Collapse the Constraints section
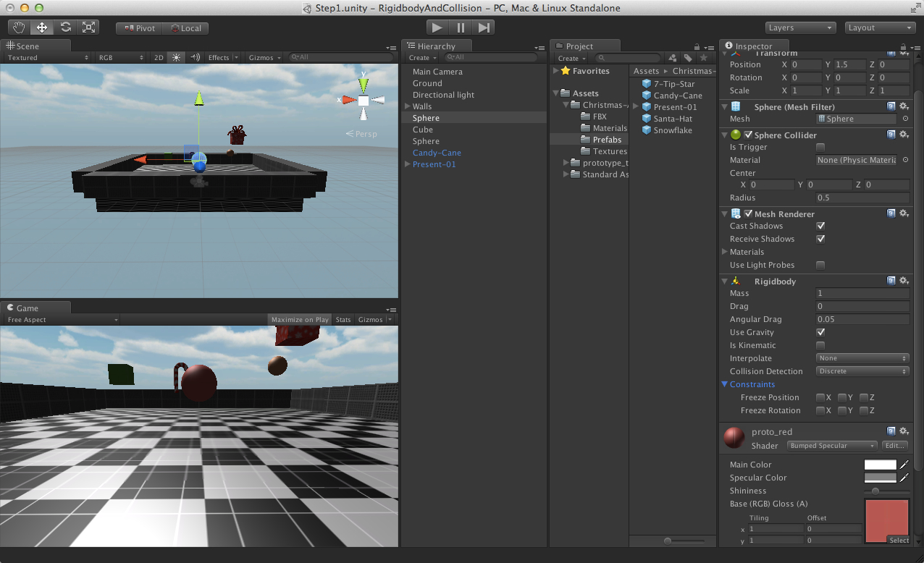The height and width of the screenshot is (563, 924). (725, 384)
